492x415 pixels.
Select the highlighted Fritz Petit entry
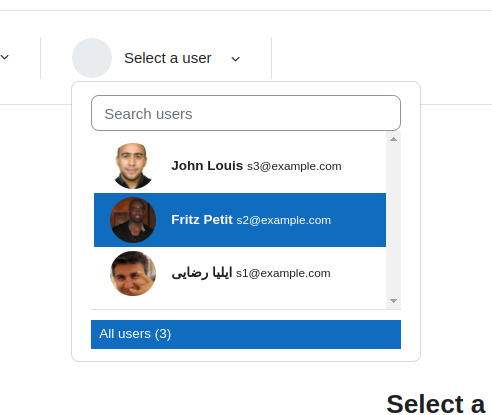[x=240, y=220]
